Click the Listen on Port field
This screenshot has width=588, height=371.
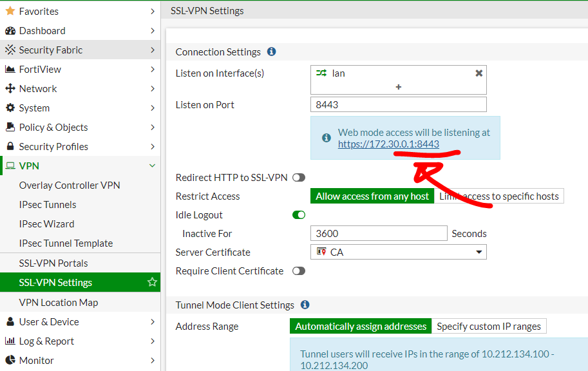(x=398, y=104)
